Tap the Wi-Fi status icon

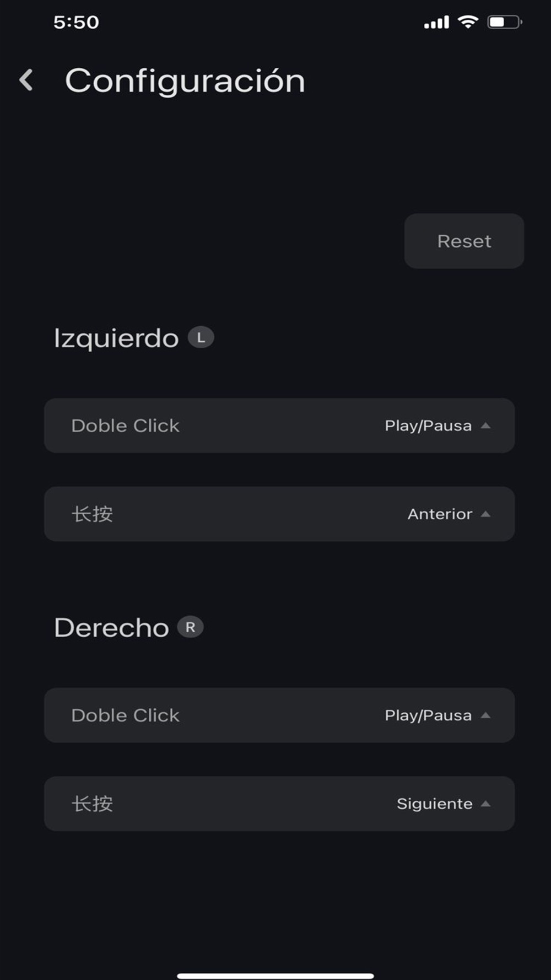pyautogui.click(x=468, y=21)
